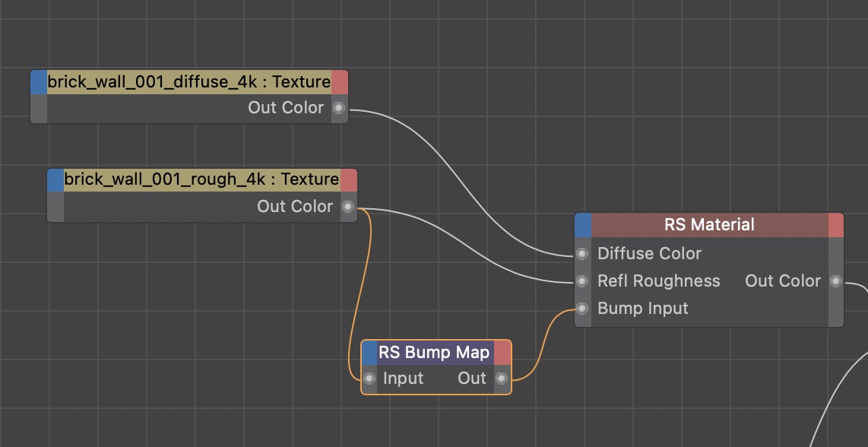This screenshot has height=447, width=868.
Task: Click the Out Color port of the rough texture node
Action: point(348,207)
